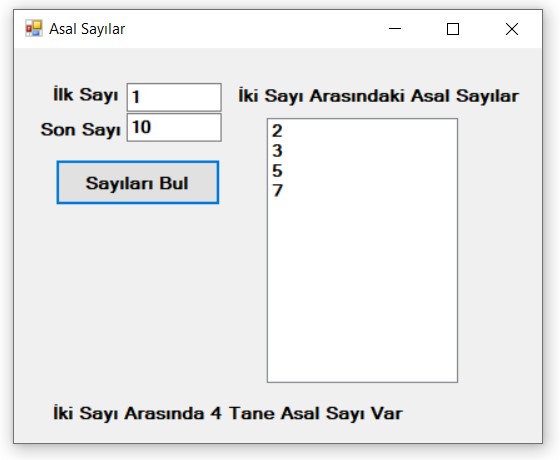
Task: Click the Asal Sayılar window icon
Action: [34, 29]
